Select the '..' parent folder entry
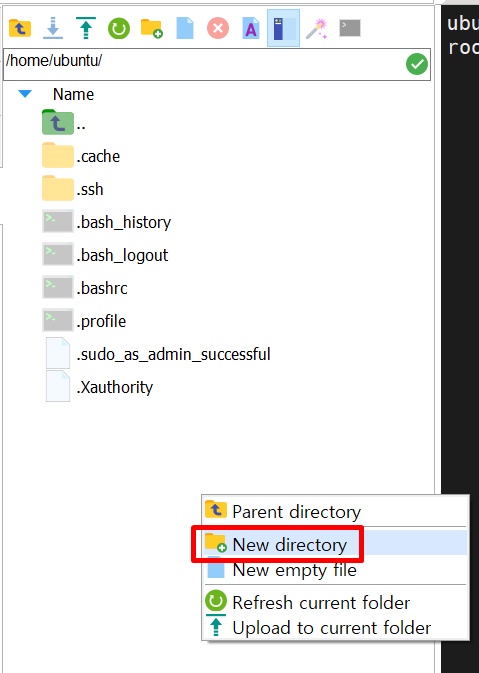Image resolution: width=479 pixels, height=673 pixels. 64,124
